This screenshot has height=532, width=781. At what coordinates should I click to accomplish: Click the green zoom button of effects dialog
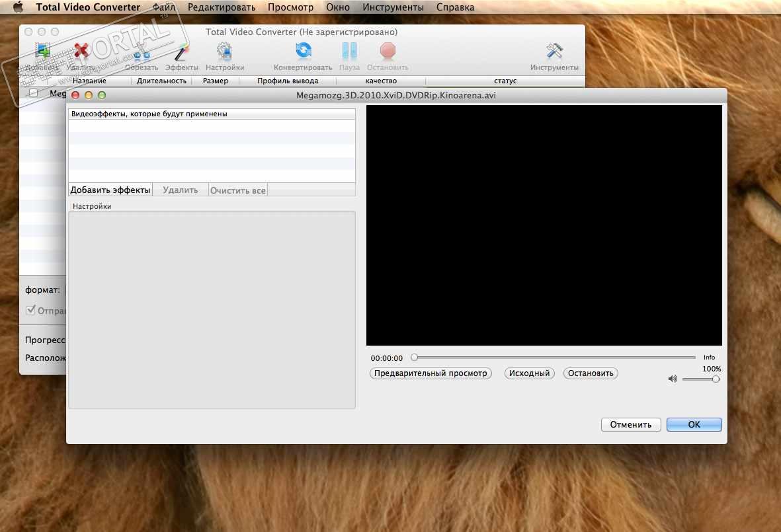point(102,95)
